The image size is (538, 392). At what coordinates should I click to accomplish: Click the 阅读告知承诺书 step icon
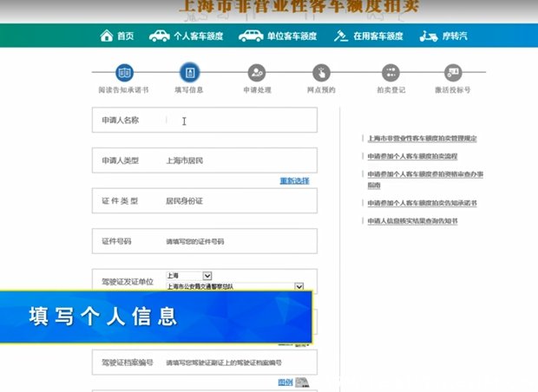coord(124,73)
